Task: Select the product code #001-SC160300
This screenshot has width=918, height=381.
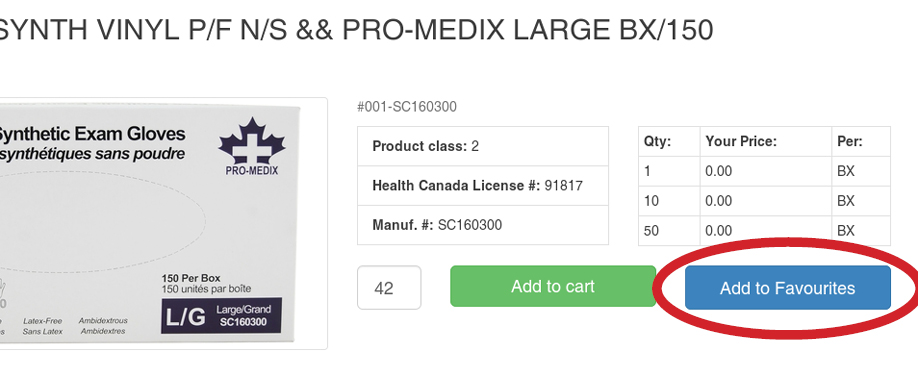Action: (407, 107)
